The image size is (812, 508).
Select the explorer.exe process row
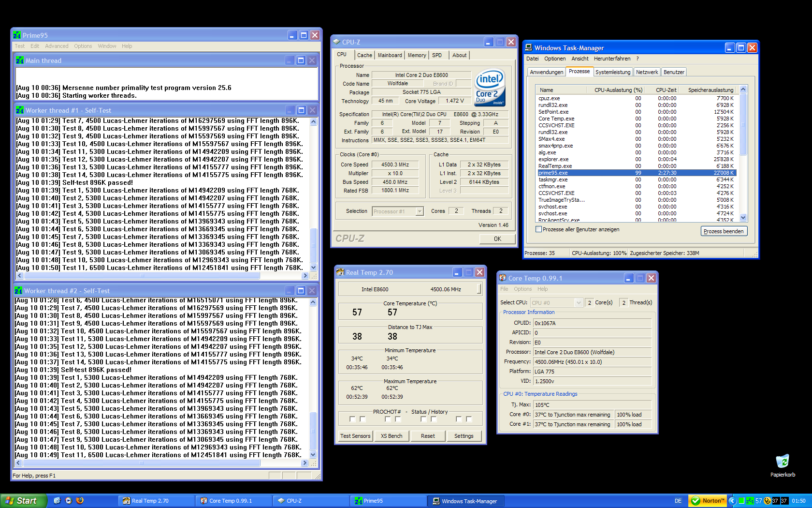(x=636, y=159)
